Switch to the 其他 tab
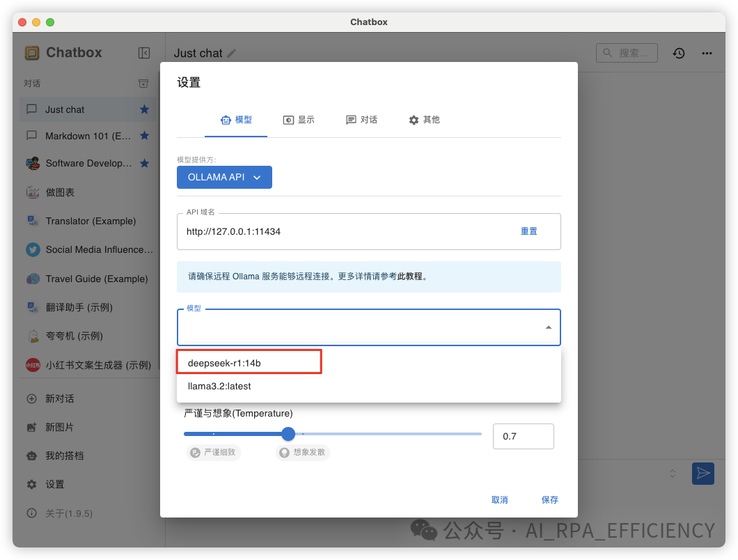Viewport: 738px width, 560px height. click(424, 120)
